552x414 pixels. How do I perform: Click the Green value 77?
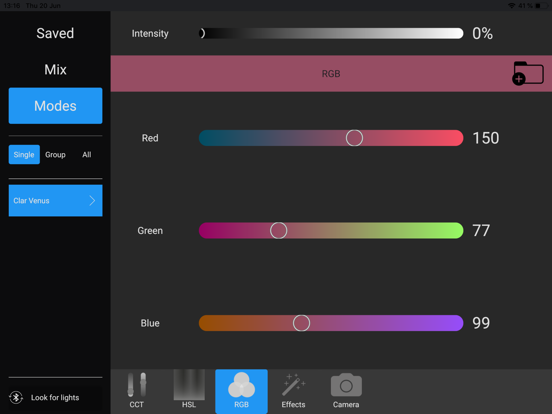[x=481, y=231]
